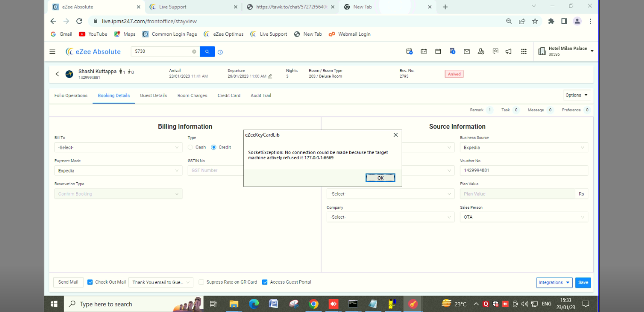Click the blue Save button
Viewport: 644px width, 312px height.
tap(583, 283)
